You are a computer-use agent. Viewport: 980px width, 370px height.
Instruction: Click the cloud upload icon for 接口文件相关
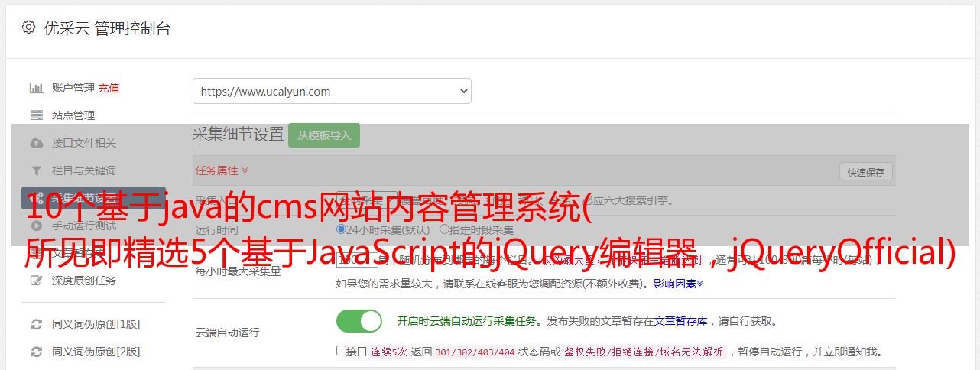click(x=36, y=143)
